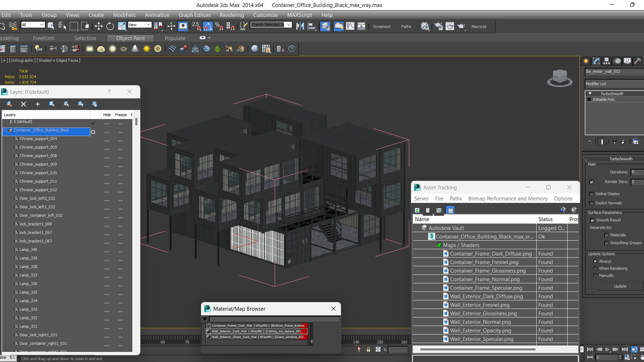Toggle Angle Snap in toolbar
This screenshot has width=644, height=362.
(208, 26)
